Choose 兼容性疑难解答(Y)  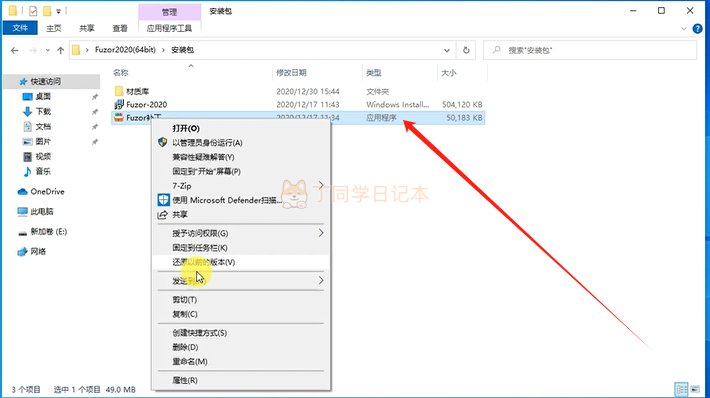(x=203, y=157)
